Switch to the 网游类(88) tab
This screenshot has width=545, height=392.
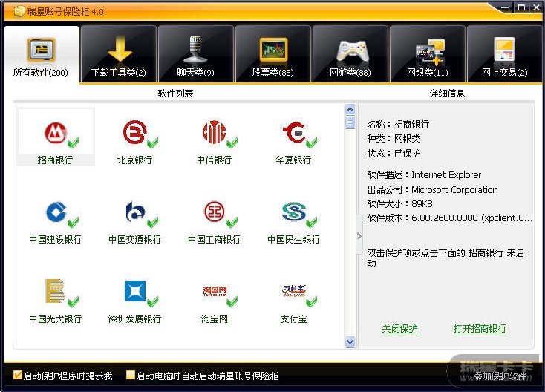point(350,54)
